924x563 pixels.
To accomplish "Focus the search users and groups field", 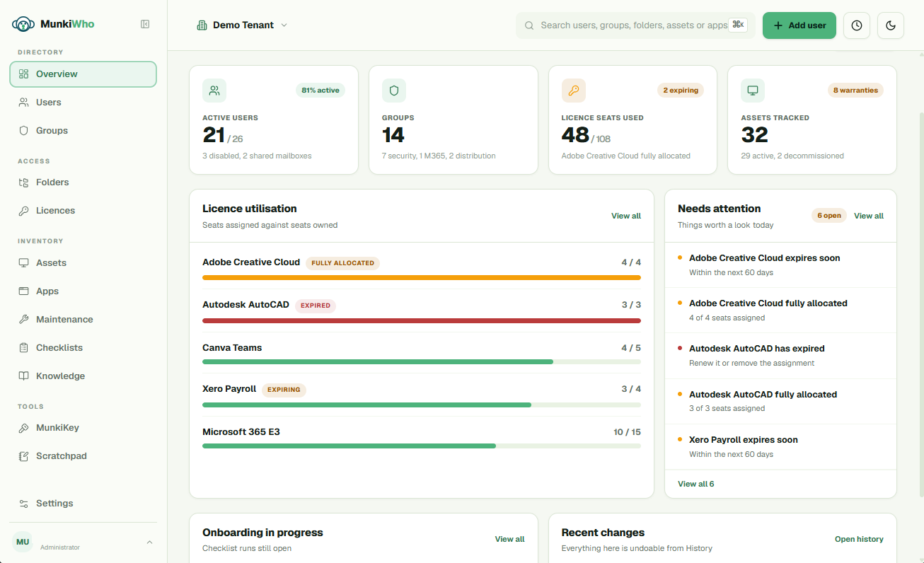I will 635,25.
